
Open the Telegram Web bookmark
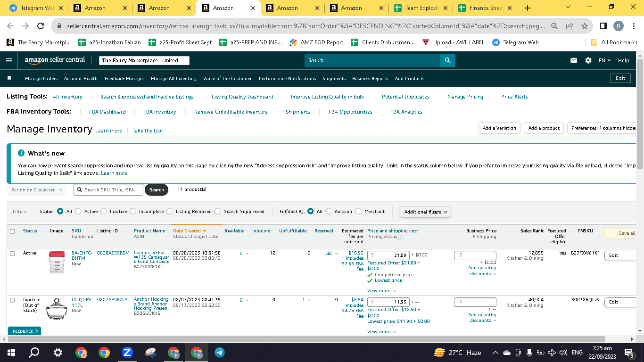(x=515, y=42)
